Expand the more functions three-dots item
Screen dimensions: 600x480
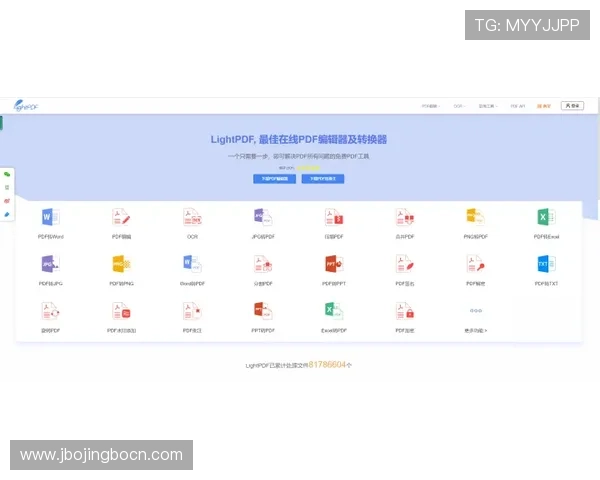click(476, 312)
